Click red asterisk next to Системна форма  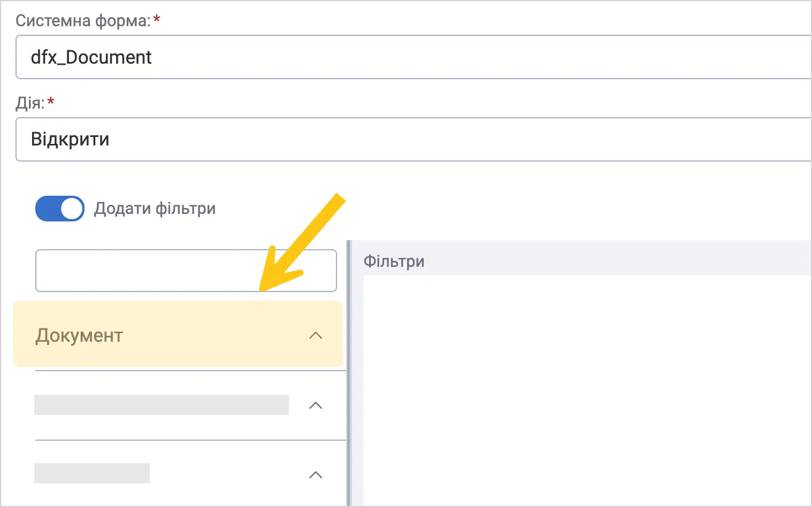click(157, 19)
